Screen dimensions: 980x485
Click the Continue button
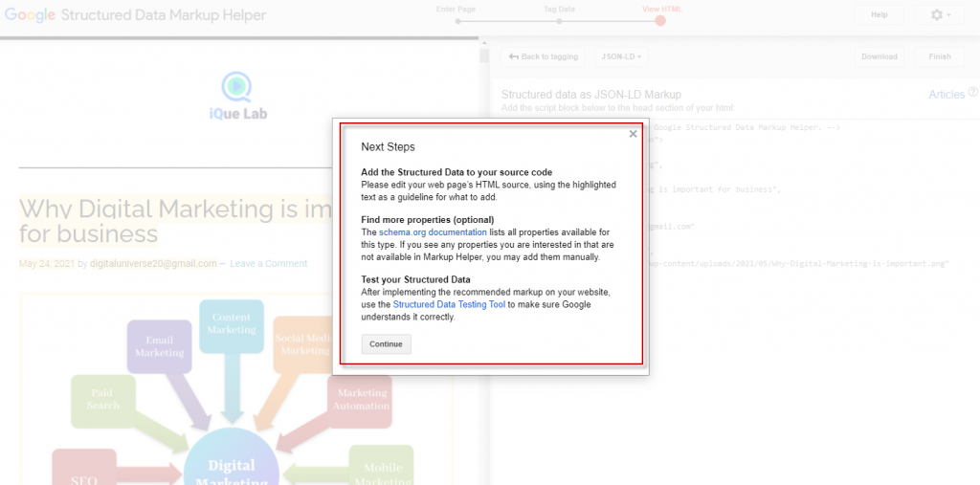387,344
